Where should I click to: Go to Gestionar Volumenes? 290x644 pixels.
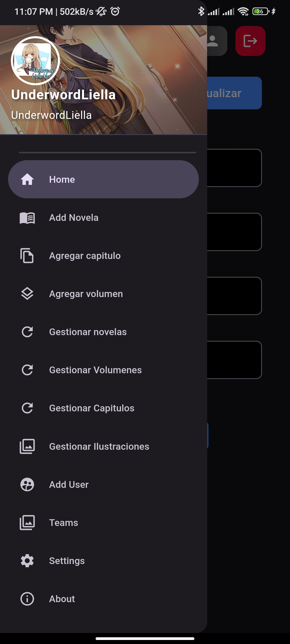[x=103, y=370]
